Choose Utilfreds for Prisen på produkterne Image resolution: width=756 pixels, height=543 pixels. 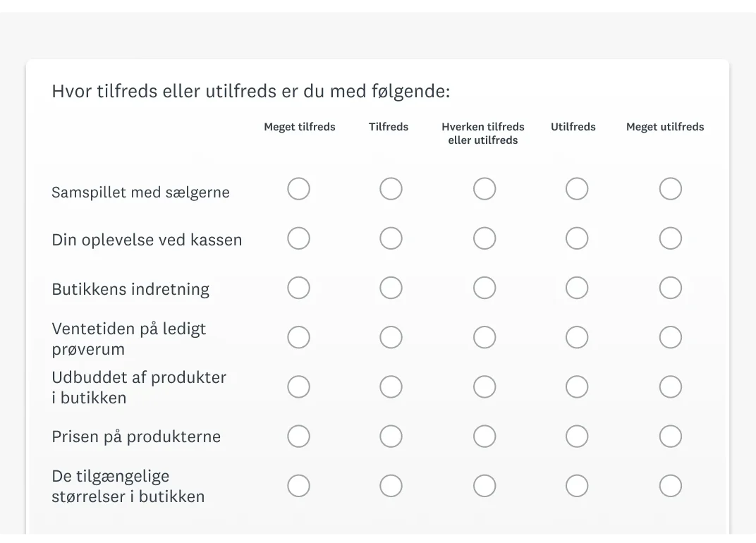(577, 437)
